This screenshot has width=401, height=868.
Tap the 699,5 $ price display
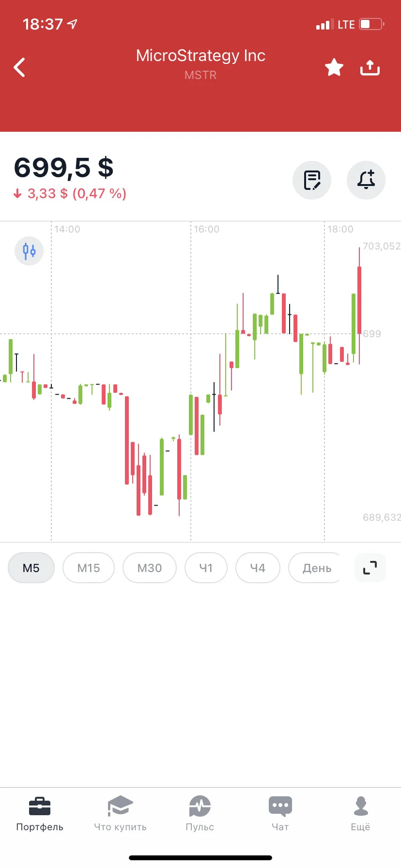pos(63,168)
